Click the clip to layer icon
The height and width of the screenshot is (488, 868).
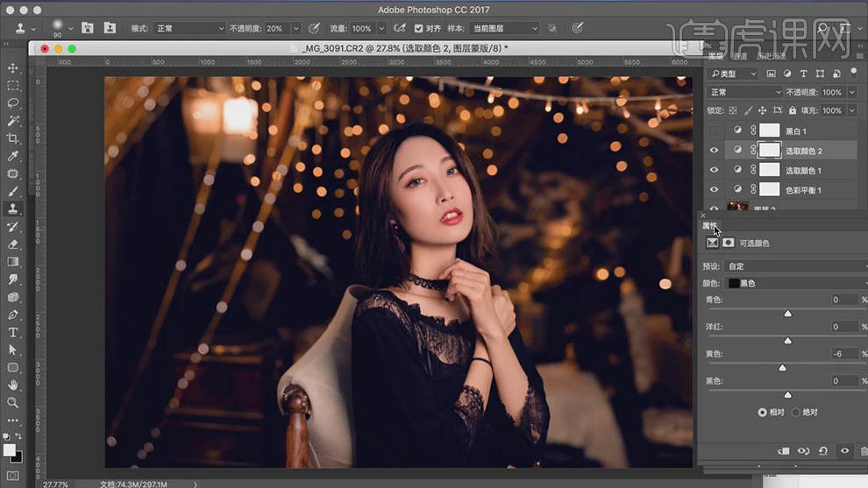[785, 451]
